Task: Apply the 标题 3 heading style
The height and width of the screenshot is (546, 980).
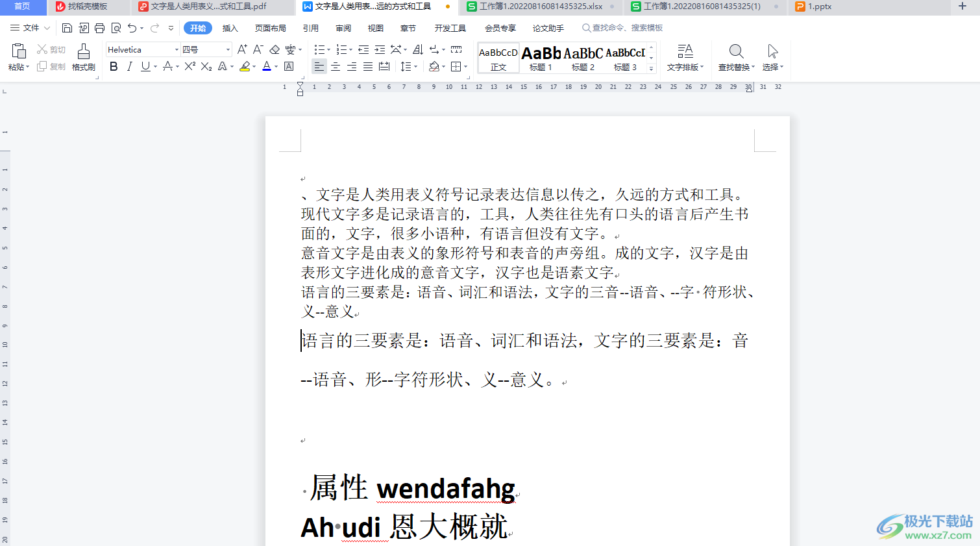Action: [625, 58]
